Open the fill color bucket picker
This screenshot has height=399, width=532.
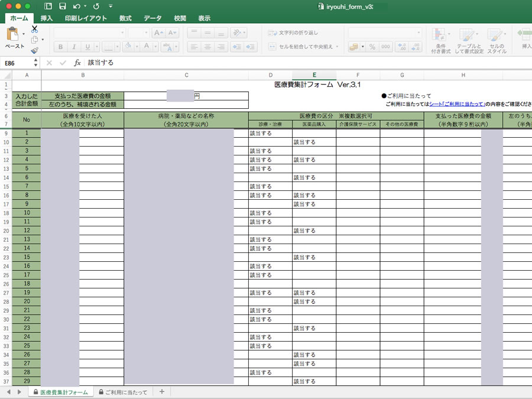[128, 47]
